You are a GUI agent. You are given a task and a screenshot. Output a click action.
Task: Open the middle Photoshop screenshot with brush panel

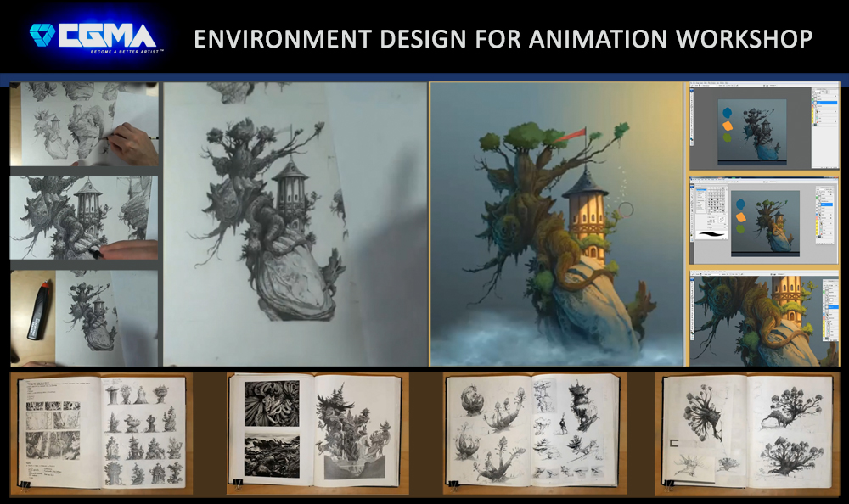(764, 221)
